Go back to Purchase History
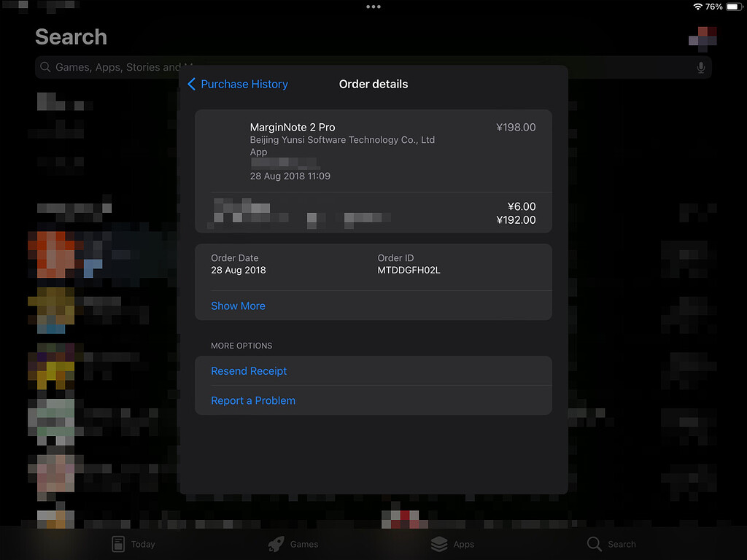The width and height of the screenshot is (747, 560). pyautogui.click(x=238, y=85)
